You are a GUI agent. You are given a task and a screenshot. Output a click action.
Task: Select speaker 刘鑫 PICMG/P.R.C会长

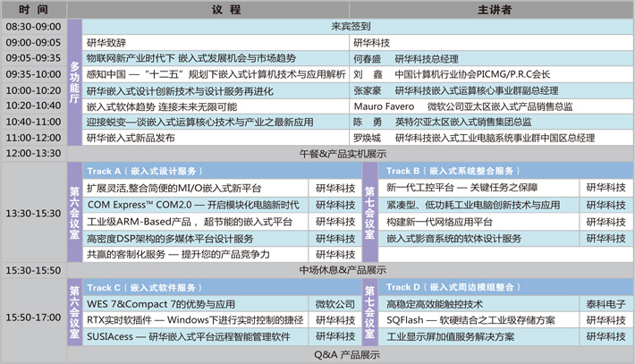click(x=491, y=74)
